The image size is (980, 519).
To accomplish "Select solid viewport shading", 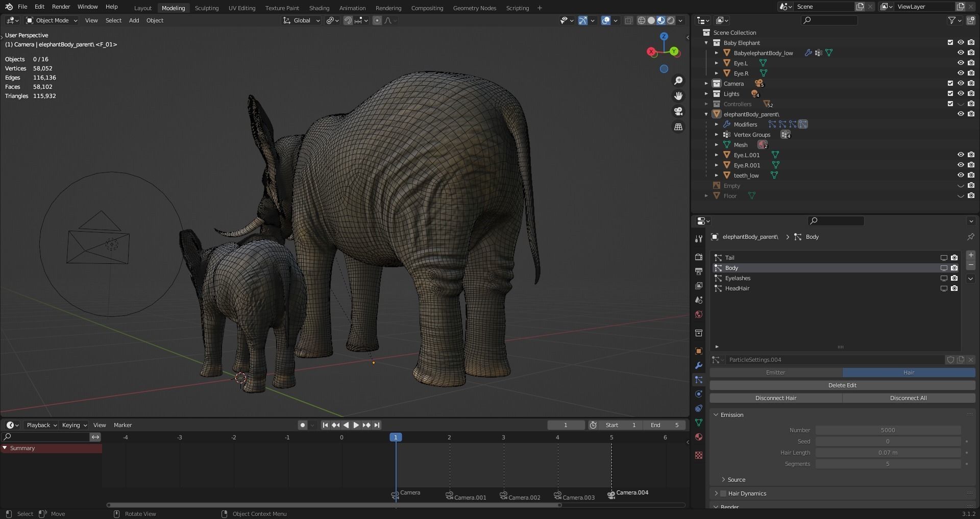I will [651, 20].
